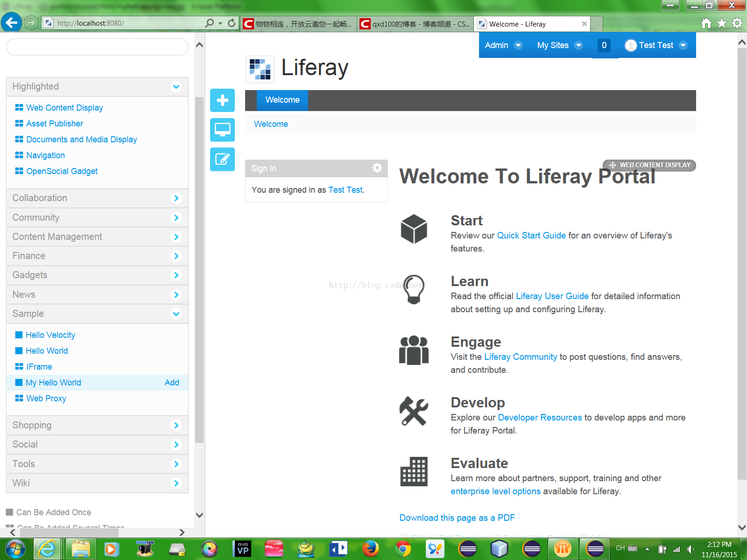This screenshot has height=560, width=747.
Task: Open the My Sites menu
Action: (559, 45)
